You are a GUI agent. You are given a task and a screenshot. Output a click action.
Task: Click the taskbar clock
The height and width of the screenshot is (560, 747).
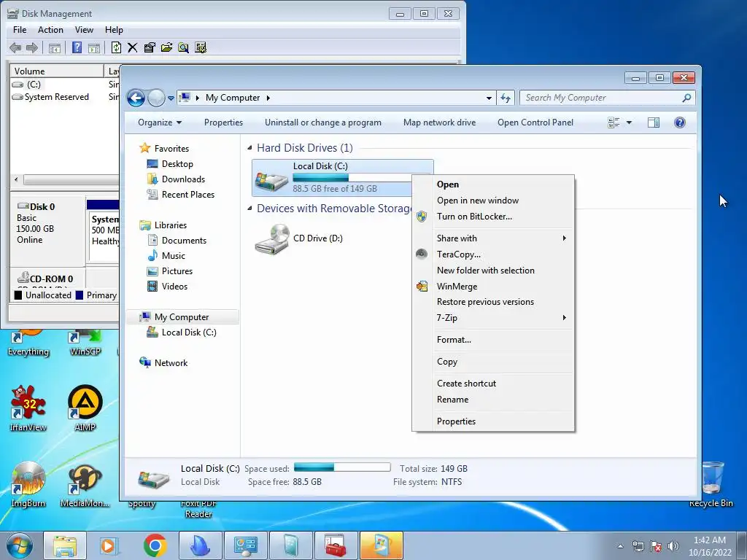point(710,546)
